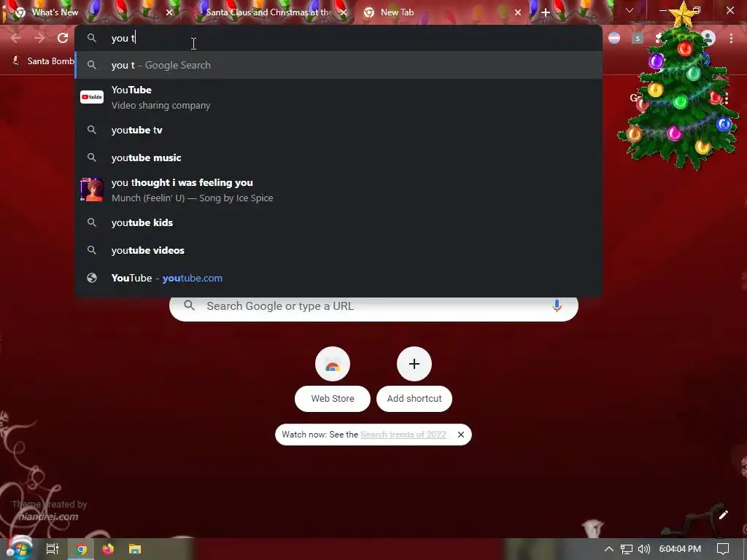This screenshot has width=747, height=560.
Task: Close the New Tab tab
Action: [518, 12]
